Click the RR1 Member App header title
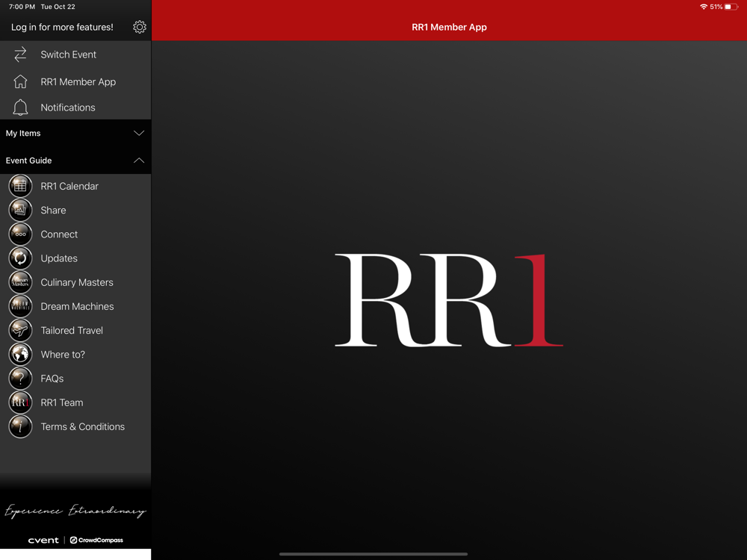This screenshot has width=747, height=560. click(449, 27)
